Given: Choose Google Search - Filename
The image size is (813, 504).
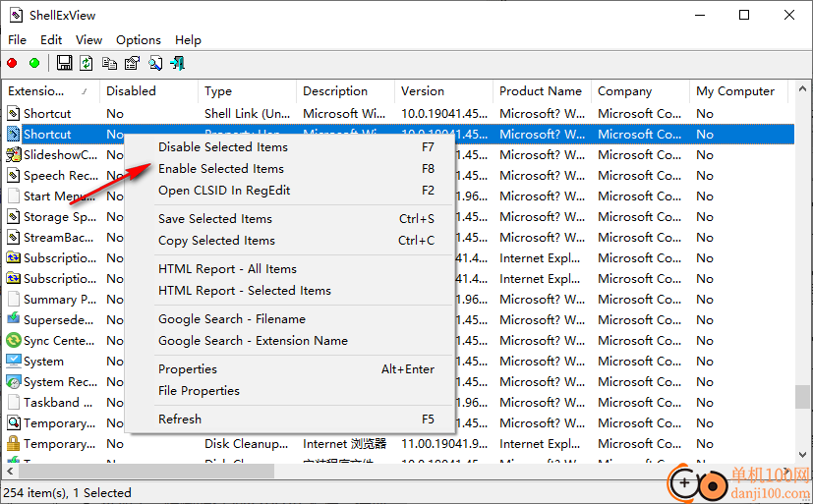Looking at the screenshot, I should [x=290, y=319].
